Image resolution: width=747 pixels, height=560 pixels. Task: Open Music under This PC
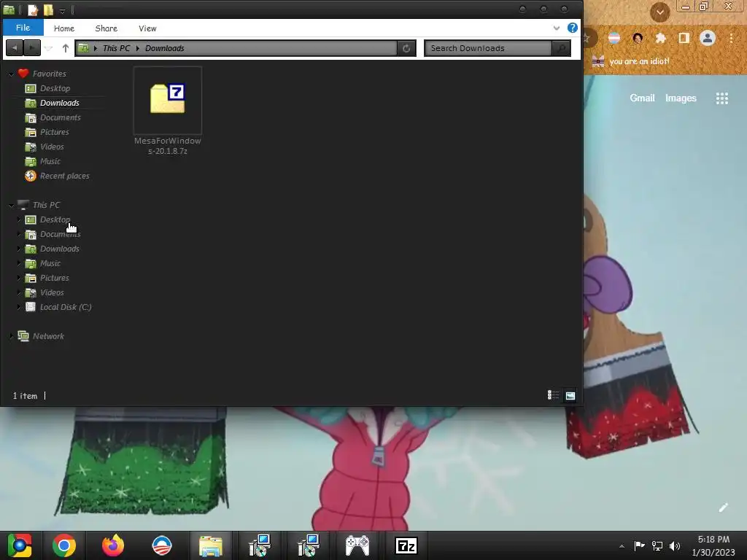click(x=50, y=263)
